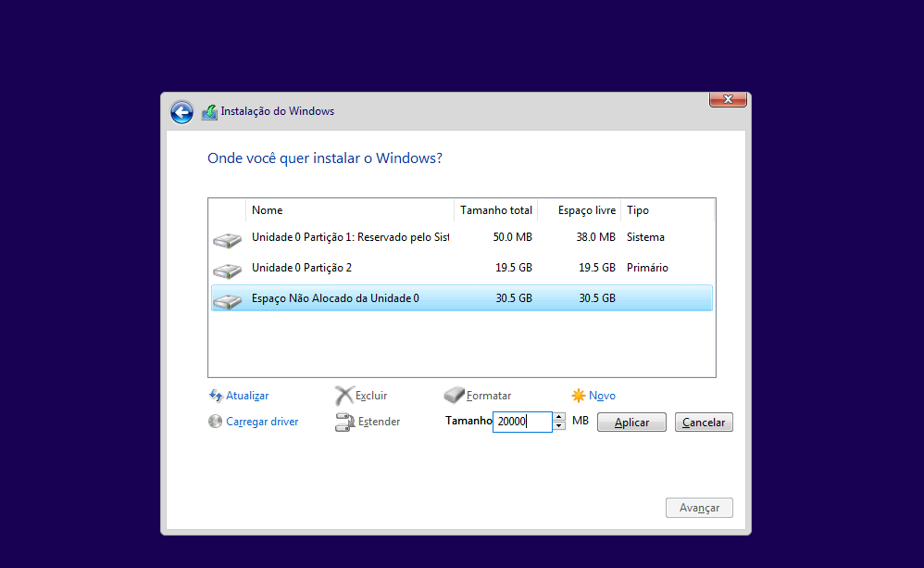This screenshot has width=924, height=568.
Task: Go back using the blue arrow button
Action: 181,112
